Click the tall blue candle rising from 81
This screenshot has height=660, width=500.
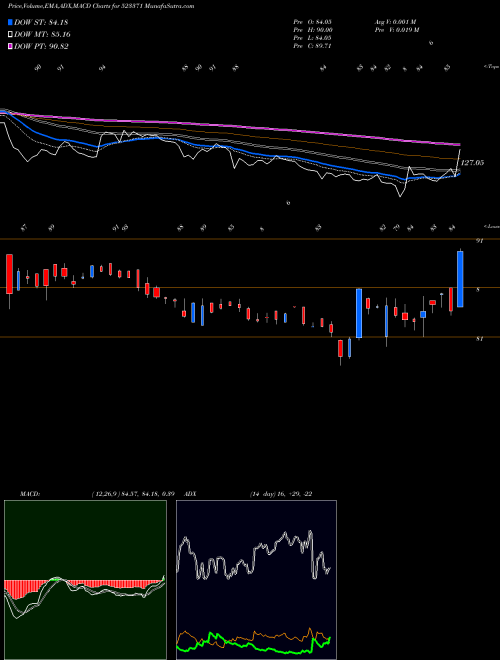359,313
